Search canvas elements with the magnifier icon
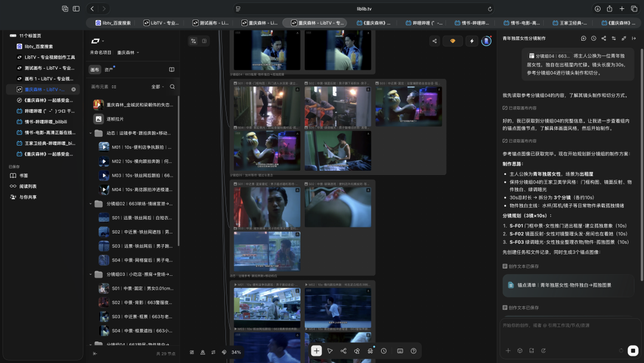644x363 pixels. click(x=172, y=87)
